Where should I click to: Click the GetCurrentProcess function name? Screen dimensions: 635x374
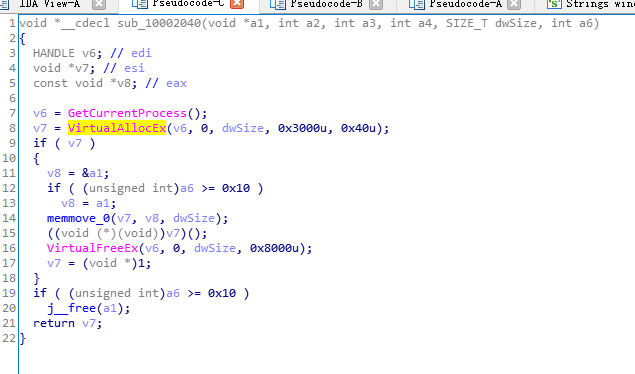click(127, 113)
